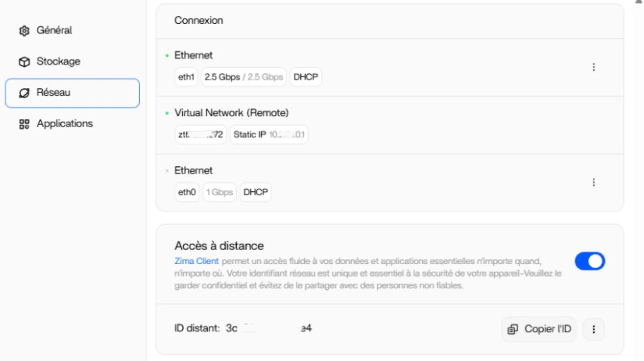This screenshot has width=644, height=361.
Task: Switch to the Stockage section
Action: point(58,61)
